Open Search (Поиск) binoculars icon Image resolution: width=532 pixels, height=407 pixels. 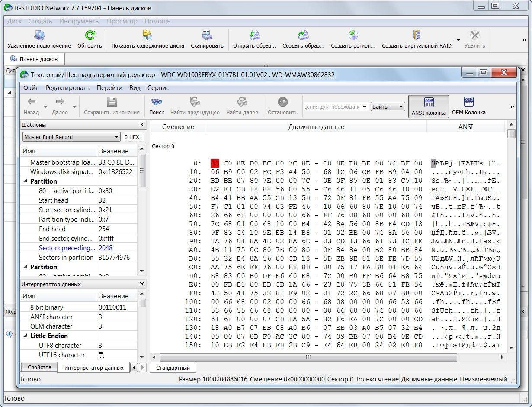(x=156, y=102)
